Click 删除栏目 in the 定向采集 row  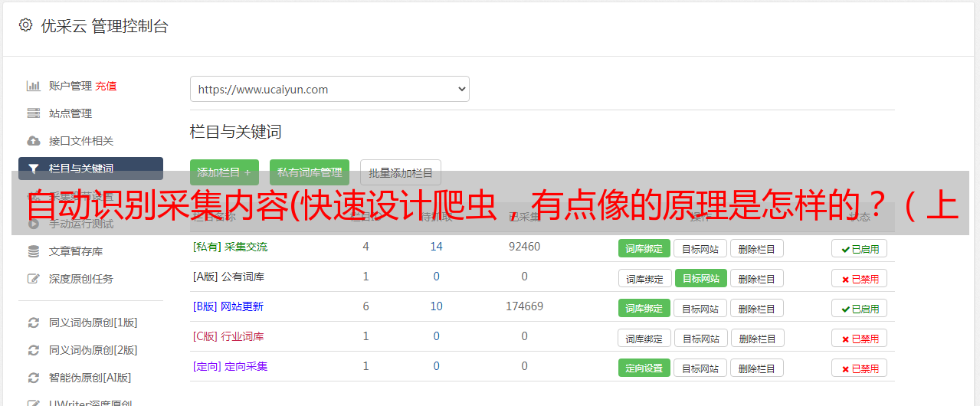point(756,368)
